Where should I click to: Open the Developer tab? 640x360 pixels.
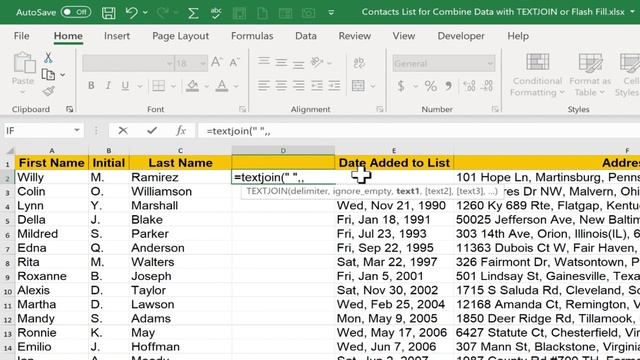pos(461,36)
